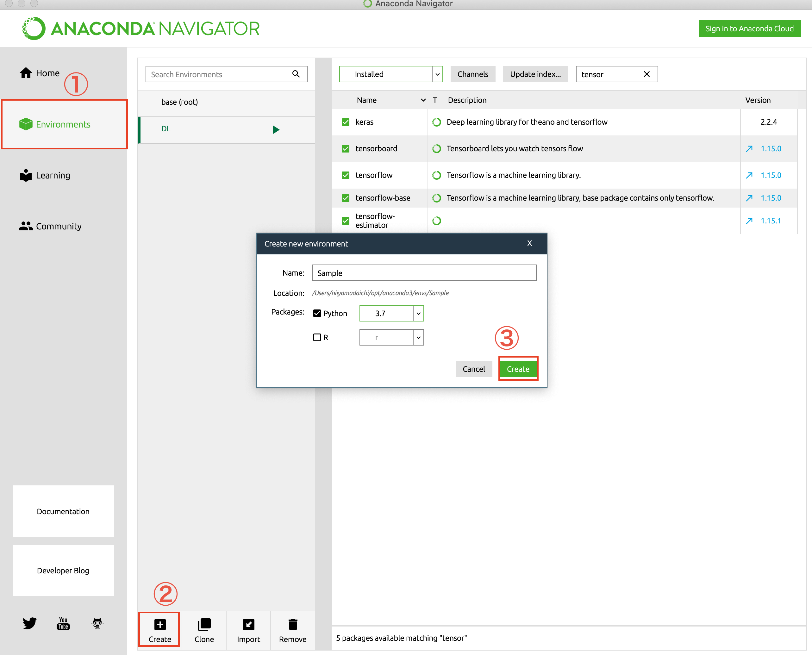
Task: Click the Clone environment icon
Action: (204, 624)
